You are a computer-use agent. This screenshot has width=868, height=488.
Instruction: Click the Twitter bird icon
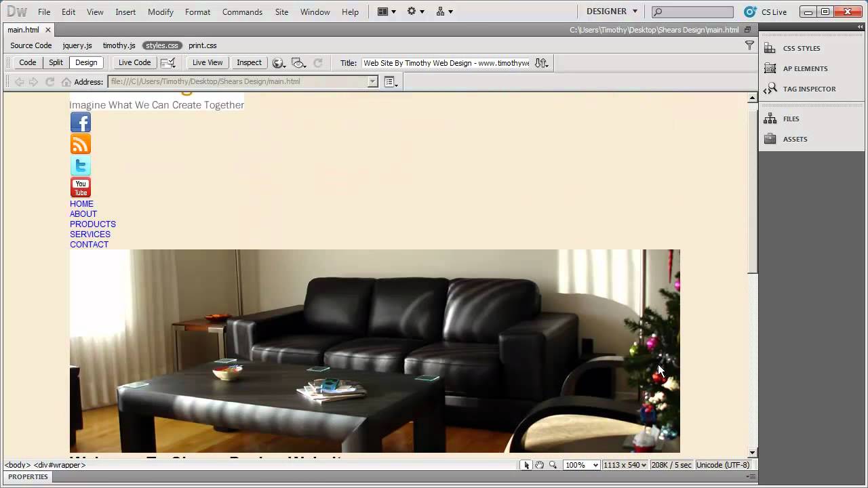tap(81, 166)
